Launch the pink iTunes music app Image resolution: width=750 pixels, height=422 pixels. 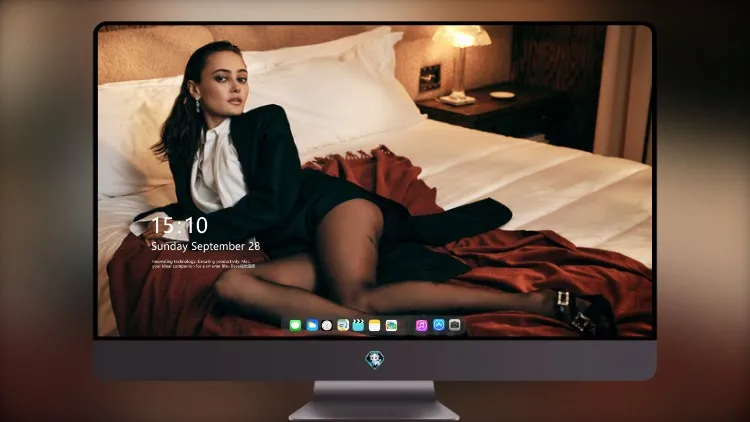point(421,325)
